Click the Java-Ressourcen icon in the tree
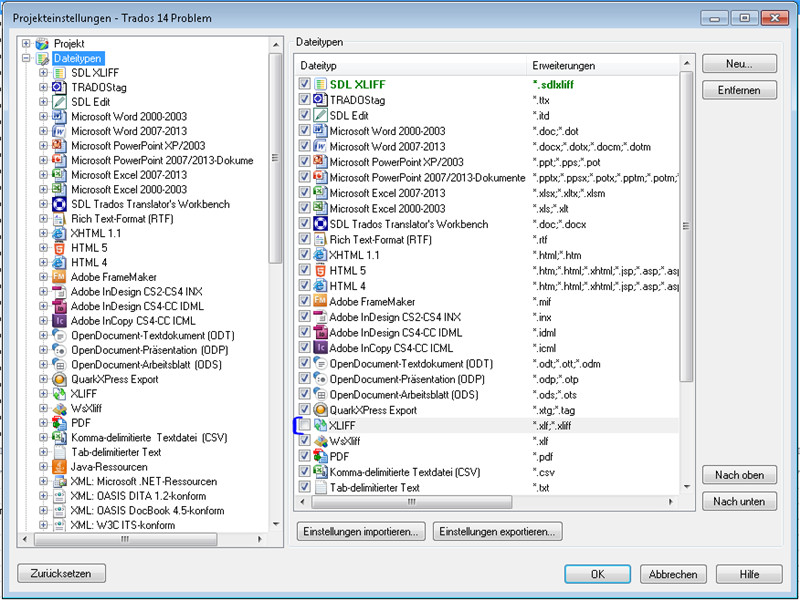The width and height of the screenshot is (800, 600). [59, 467]
